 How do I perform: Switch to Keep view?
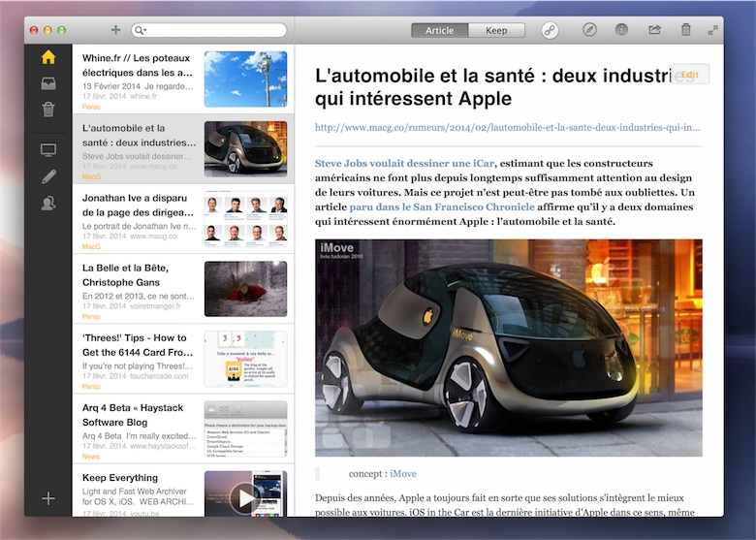click(496, 30)
